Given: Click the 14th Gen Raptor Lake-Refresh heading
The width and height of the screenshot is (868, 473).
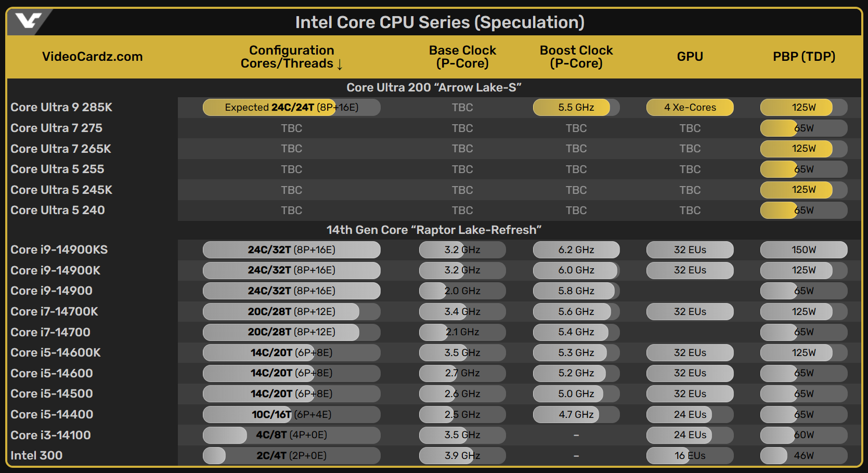Looking at the screenshot, I should click(x=434, y=230).
